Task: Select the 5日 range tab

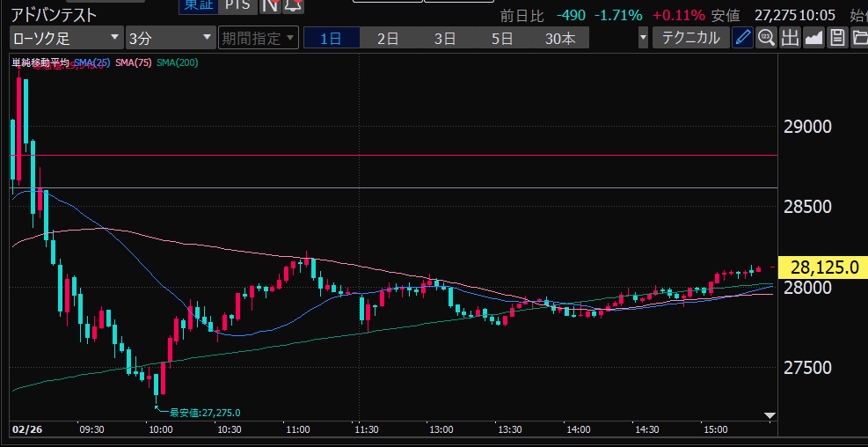Action: pyautogui.click(x=502, y=38)
